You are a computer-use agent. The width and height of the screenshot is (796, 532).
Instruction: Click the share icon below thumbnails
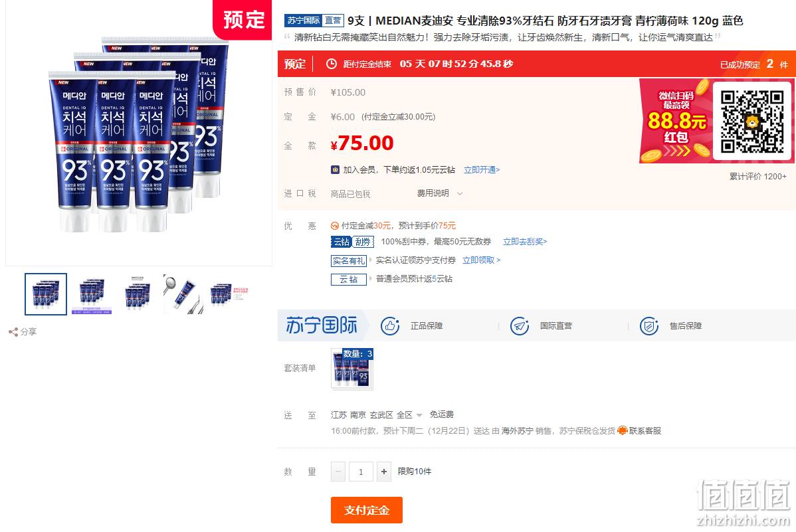click(13, 332)
